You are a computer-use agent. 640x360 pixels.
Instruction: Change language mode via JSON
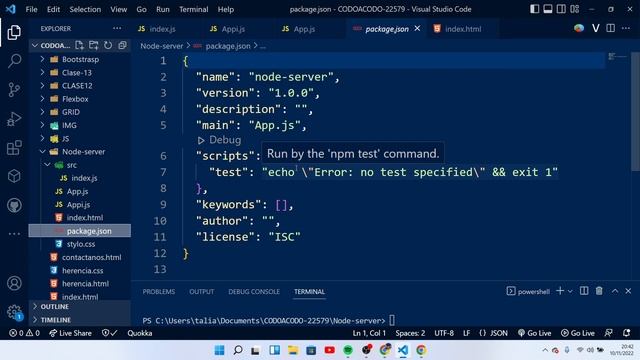click(493, 333)
